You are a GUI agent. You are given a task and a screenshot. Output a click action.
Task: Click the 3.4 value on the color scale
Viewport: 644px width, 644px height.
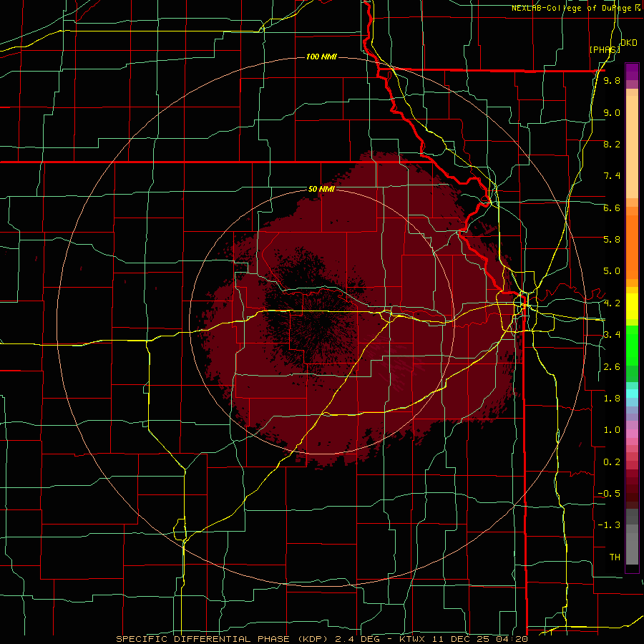612,334
